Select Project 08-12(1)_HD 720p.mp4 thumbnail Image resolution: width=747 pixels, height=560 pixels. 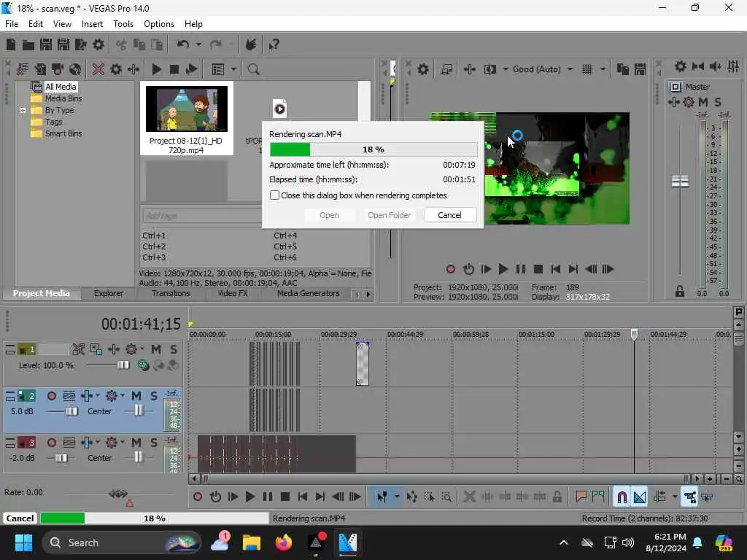pyautogui.click(x=186, y=118)
